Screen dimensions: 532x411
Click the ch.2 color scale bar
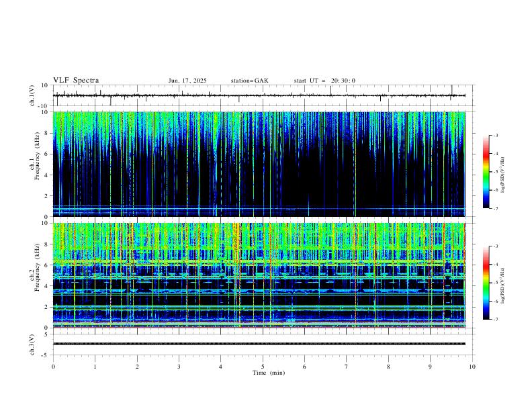point(486,283)
